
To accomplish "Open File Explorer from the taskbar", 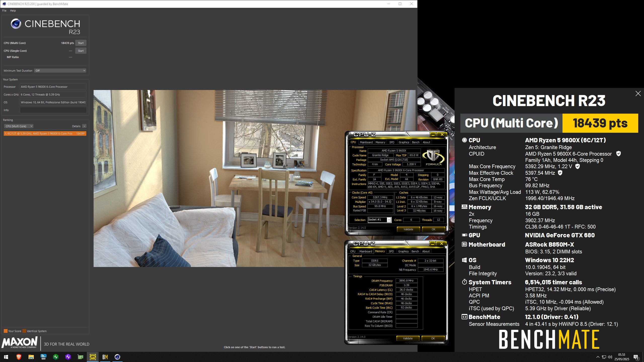I will point(31,357).
